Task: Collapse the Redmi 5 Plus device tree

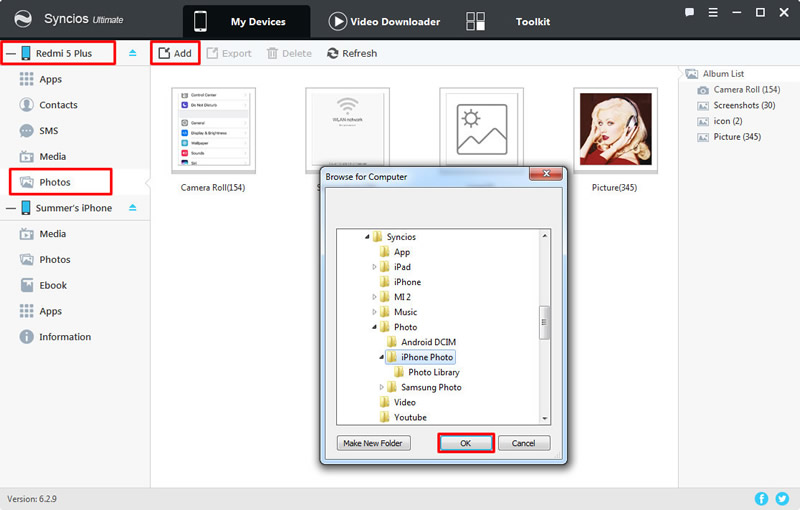Action: click(x=11, y=53)
